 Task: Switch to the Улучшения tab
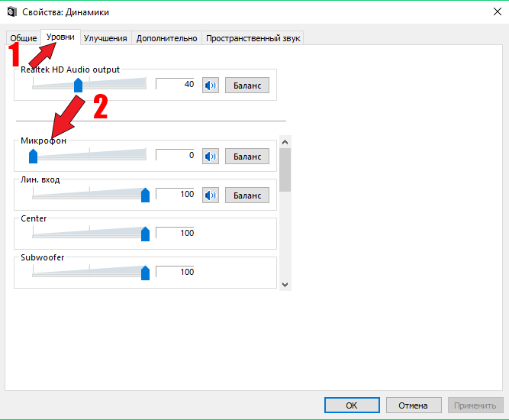pyautogui.click(x=105, y=38)
